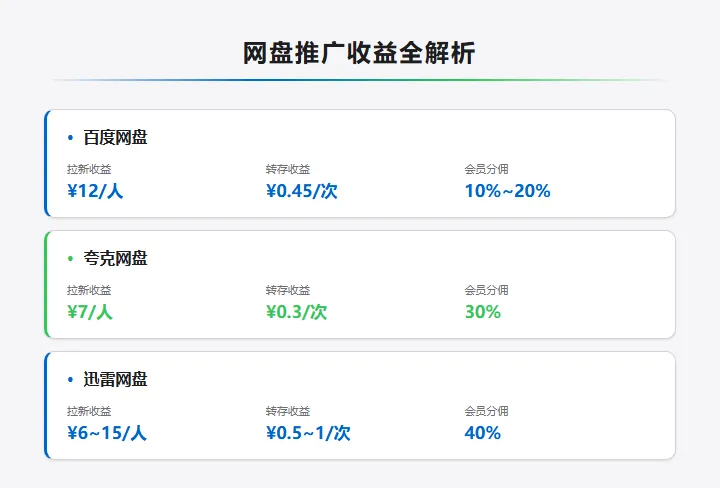The image size is (720, 488).
Task: Click 百度网盘 拉新收益 value ¥12/人
Action: (x=95, y=191)
